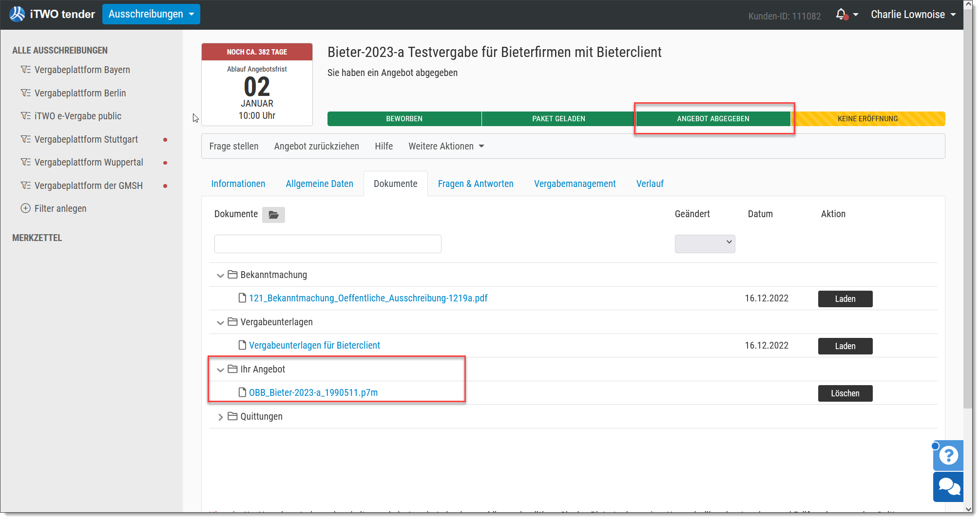Switch to the Vergabemanagement tab
The width and height of the screenshot is (980, 520).
[575, 184]
